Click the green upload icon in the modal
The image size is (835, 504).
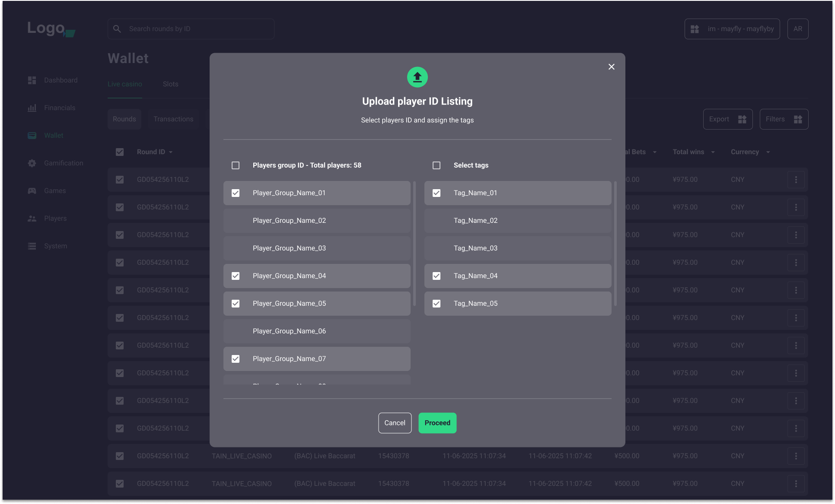tap(417, 77)
